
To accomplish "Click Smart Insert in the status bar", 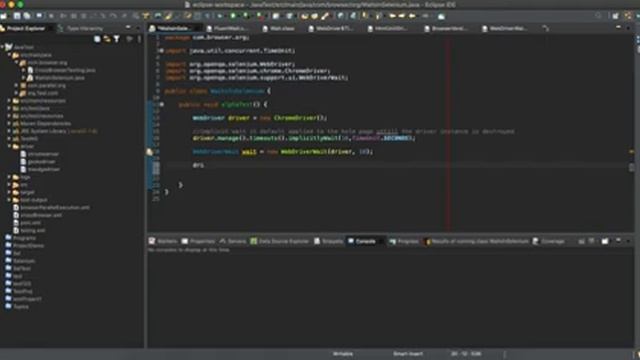I will pyautogui.click(x=408, y=354).
